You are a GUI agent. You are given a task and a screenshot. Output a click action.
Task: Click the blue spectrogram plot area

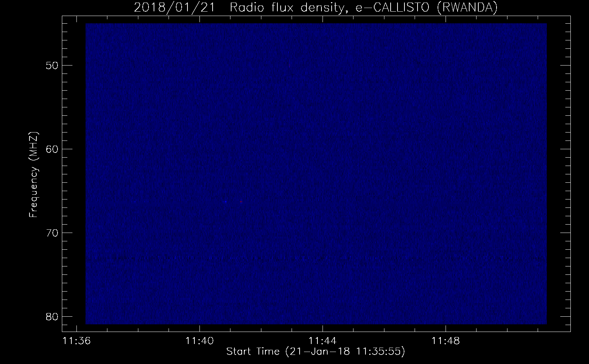click(316, 174)
